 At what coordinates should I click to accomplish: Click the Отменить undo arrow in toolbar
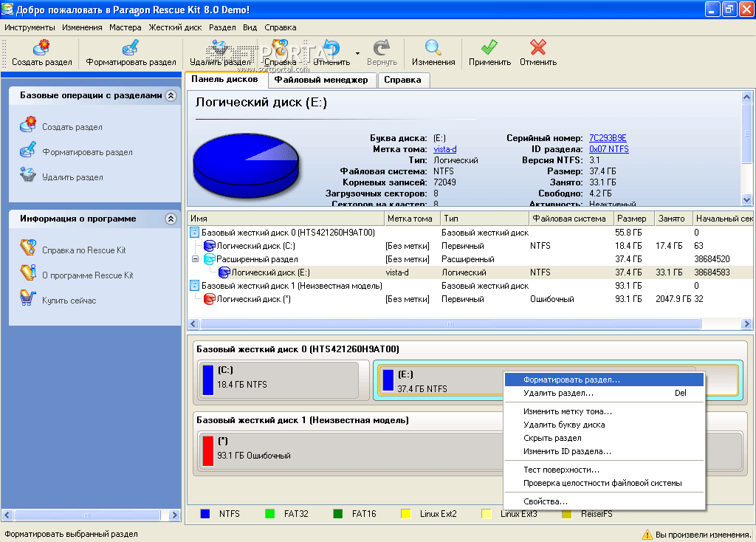tap(331, 48)
